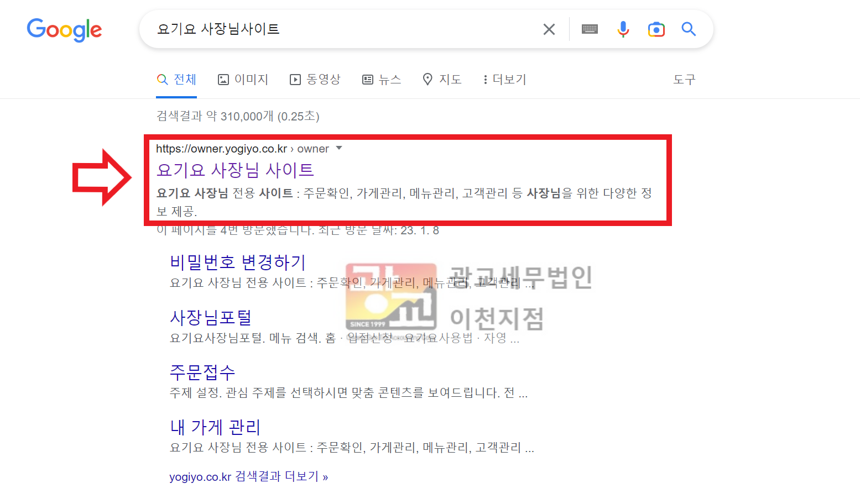Open the 비밀번호 변경하기 sitelink

(238, 262)
